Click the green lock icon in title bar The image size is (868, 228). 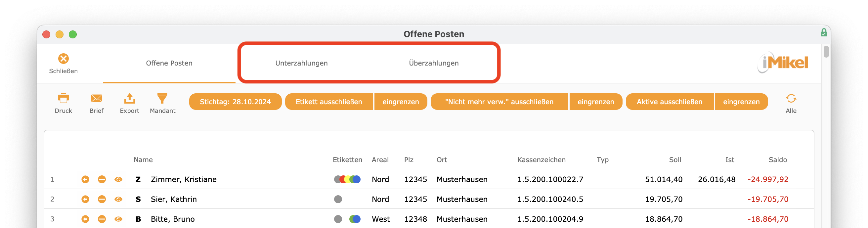824,32
